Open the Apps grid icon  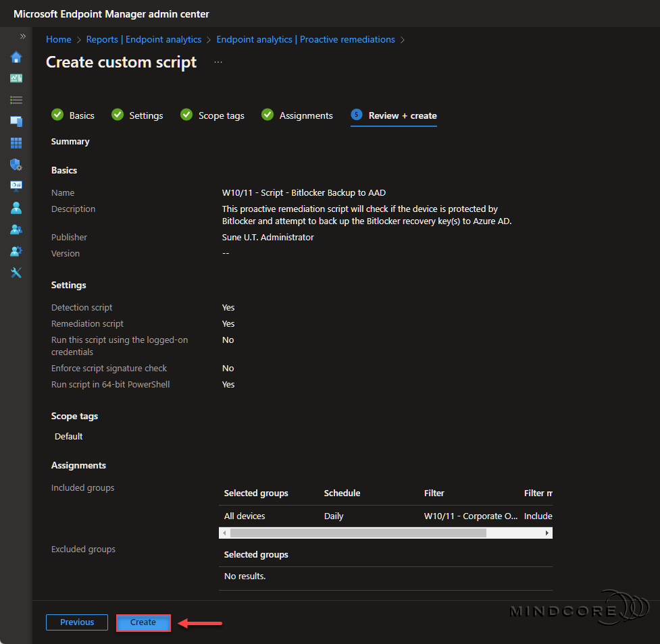16,143
